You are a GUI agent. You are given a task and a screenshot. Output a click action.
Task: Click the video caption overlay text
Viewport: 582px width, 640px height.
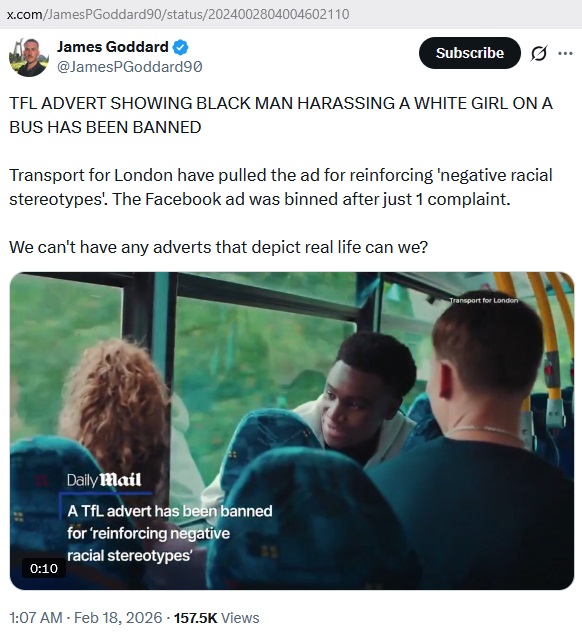(169, 533)
